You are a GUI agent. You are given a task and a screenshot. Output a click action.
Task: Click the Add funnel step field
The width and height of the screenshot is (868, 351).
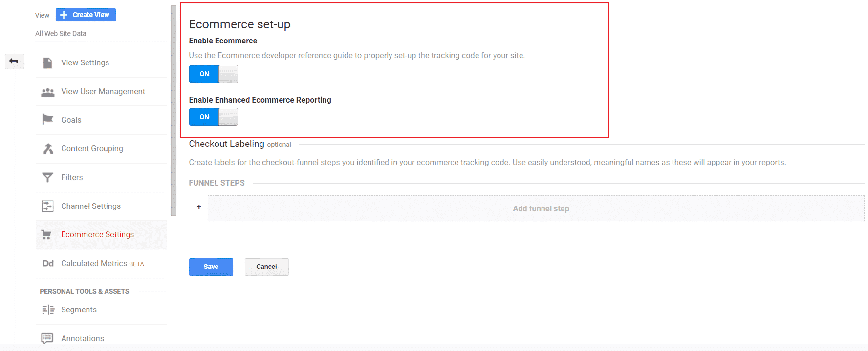tap(541, 208)
